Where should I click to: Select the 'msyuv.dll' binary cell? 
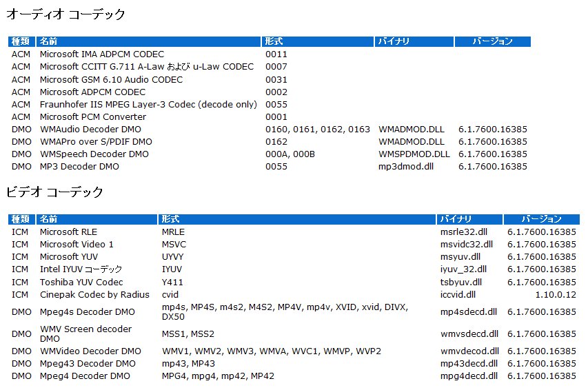460,256
